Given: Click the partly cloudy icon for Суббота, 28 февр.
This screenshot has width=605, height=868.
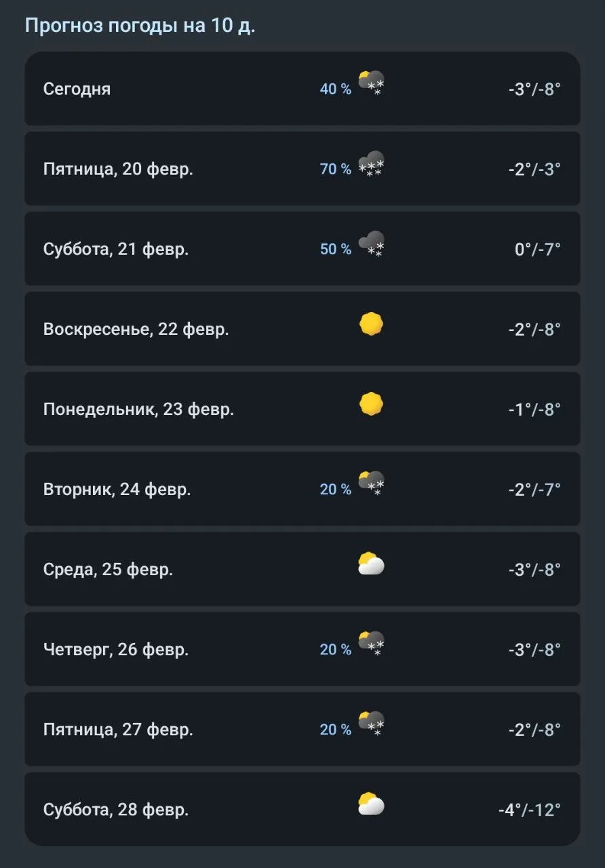Looking at the screenshot, I should (371, 804).
